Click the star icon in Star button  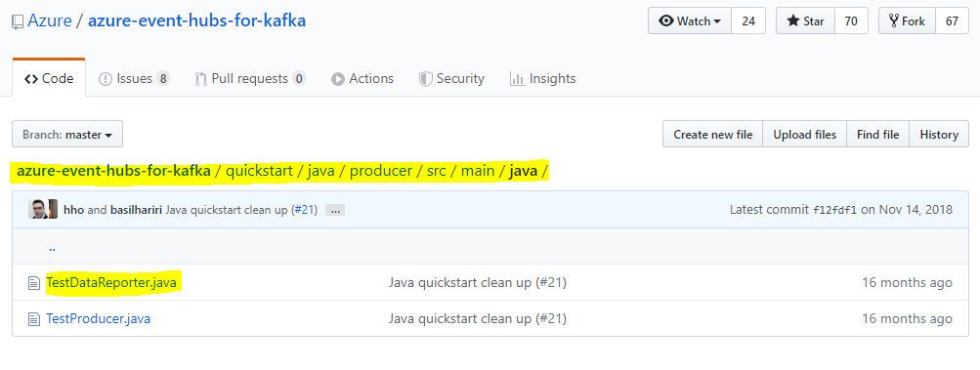coord(793,21)
